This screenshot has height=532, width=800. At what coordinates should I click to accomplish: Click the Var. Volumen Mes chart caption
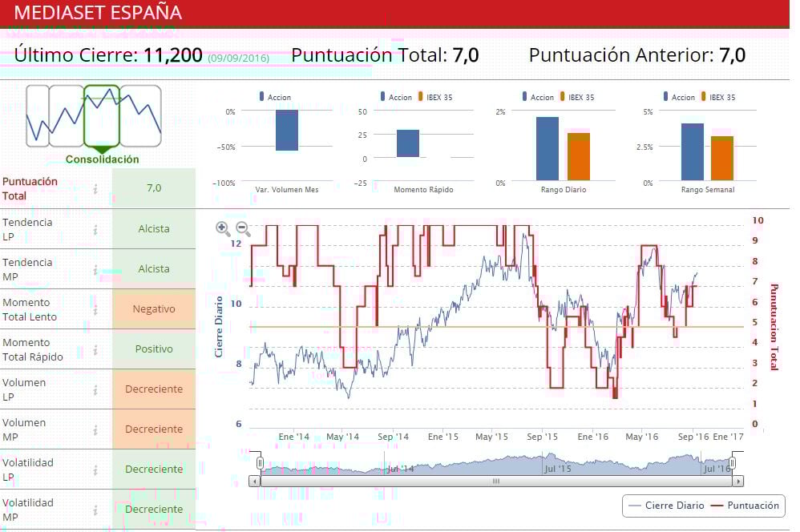[287, 190]
